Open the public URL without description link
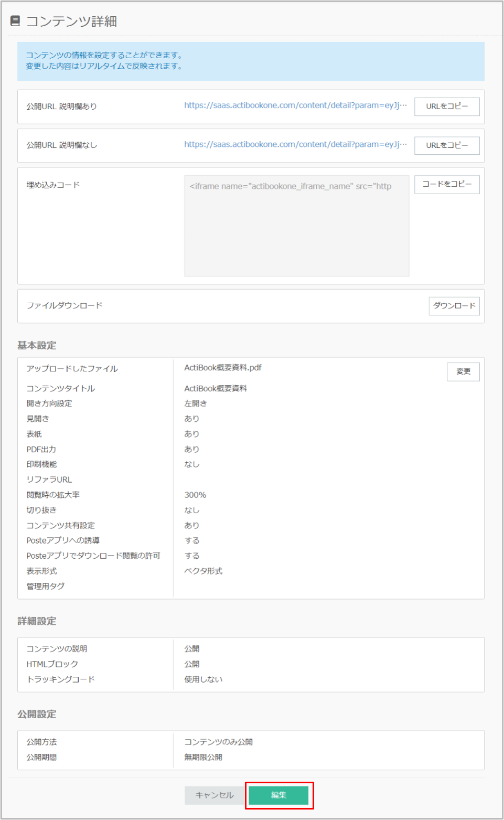504x820 pixels. (x=294, y=144)
